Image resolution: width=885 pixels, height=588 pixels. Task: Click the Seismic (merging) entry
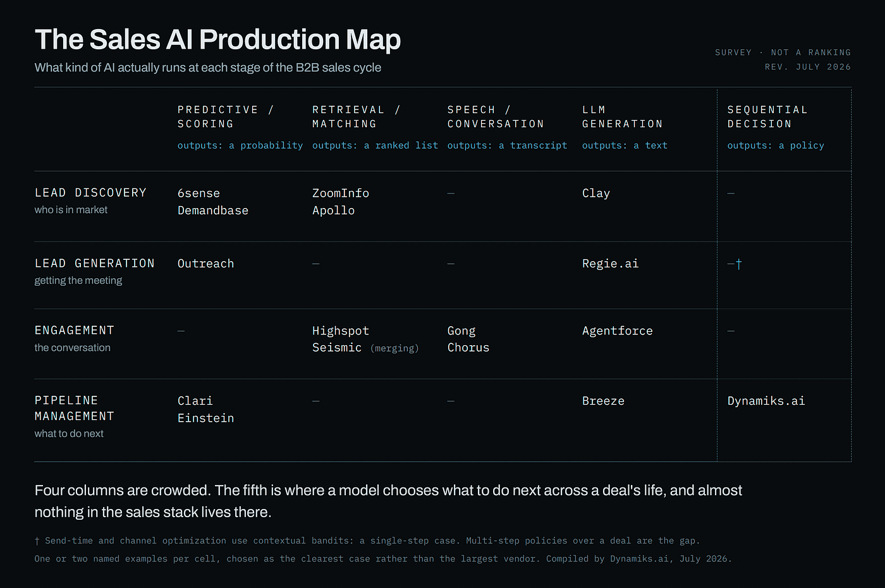click(365, 348)
